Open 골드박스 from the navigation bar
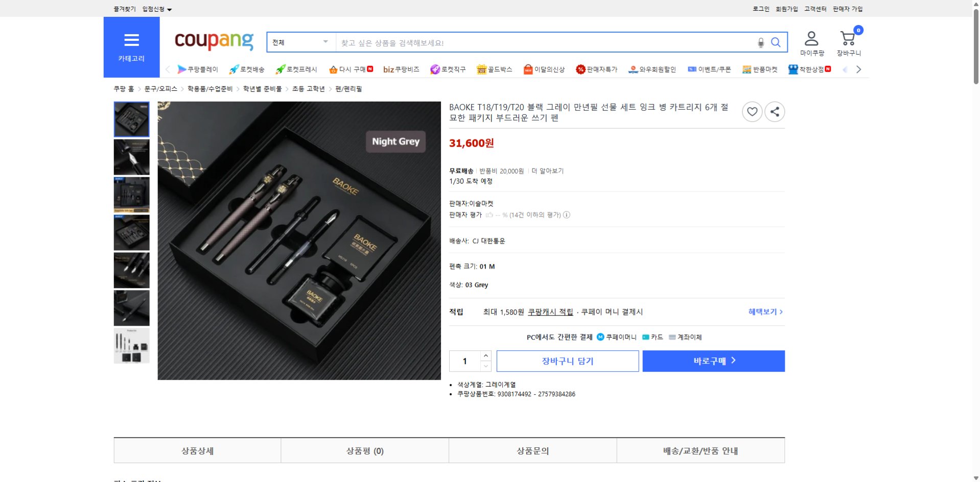This screenshot has height=482, width=980. point(494,69)
